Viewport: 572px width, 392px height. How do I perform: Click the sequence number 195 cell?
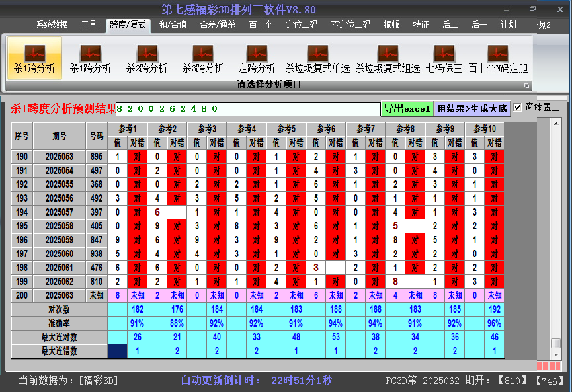click(x=22, y=226)
